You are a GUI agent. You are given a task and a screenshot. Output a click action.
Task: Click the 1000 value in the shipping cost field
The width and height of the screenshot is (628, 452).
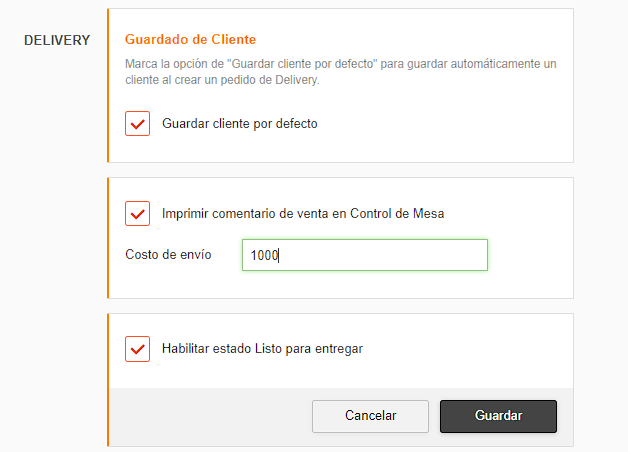click(x=264, y=255)
